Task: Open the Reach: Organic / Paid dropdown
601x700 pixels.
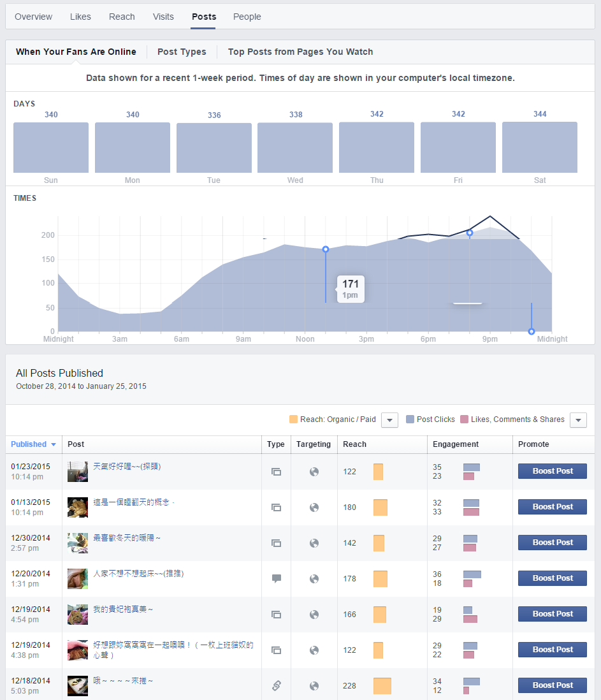Action: (389, 420)
